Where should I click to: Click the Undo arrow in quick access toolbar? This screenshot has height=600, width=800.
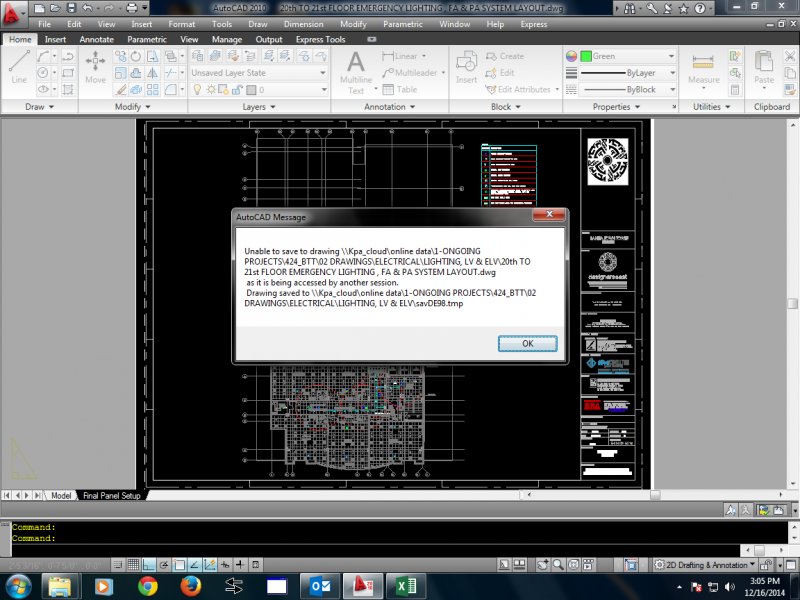(x=87, y=8)
